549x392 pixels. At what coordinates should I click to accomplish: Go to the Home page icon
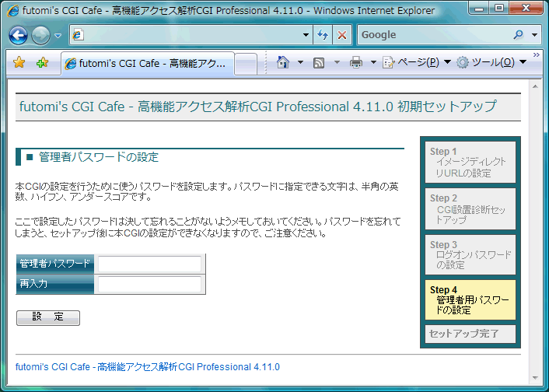pyautogui.click(x=283, y=62)
